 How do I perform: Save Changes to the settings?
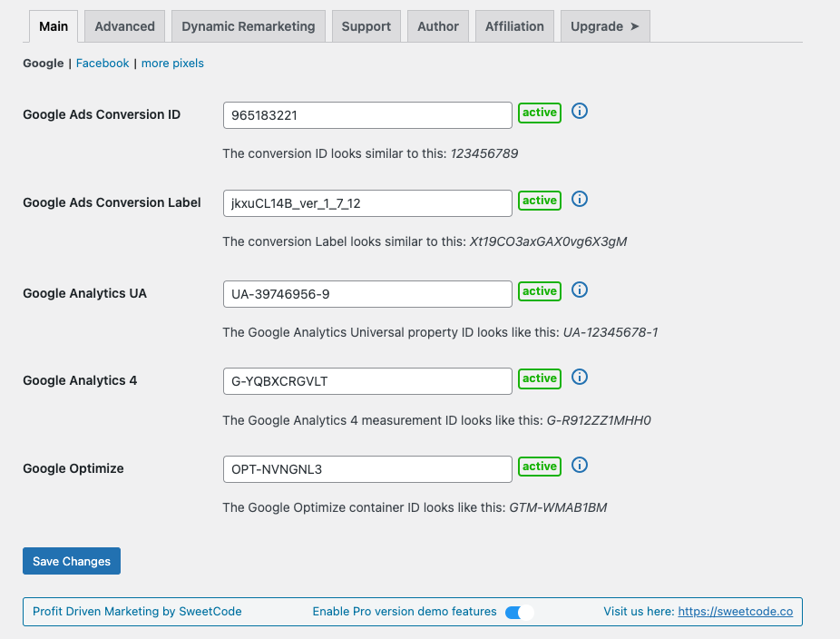pos(72,561)
